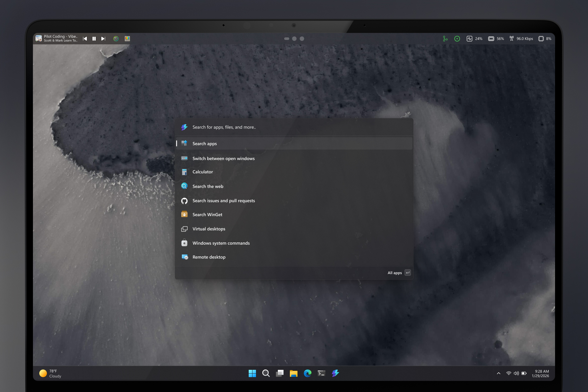Select the Calculator entry in the palette

[202, 172]
